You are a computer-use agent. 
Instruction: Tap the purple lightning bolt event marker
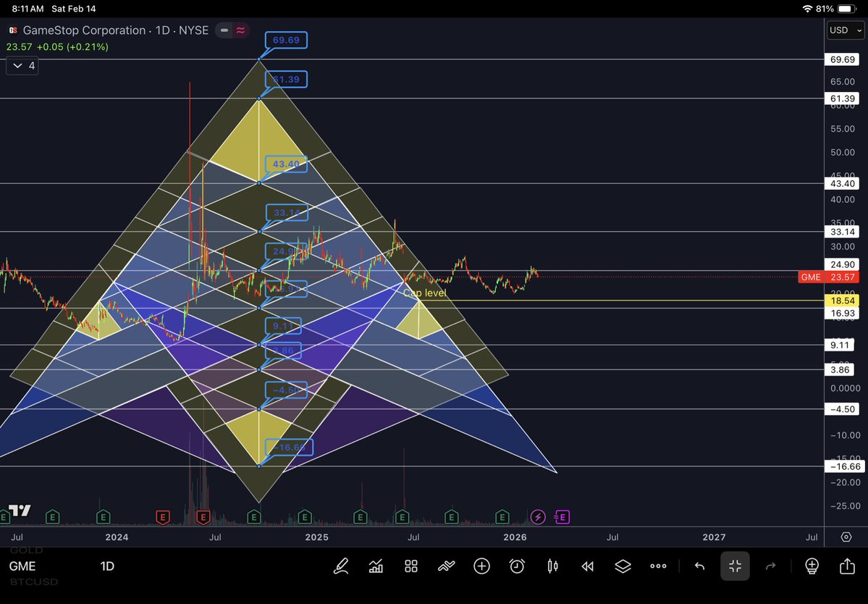pyautogui.click(x=538, y=517)
